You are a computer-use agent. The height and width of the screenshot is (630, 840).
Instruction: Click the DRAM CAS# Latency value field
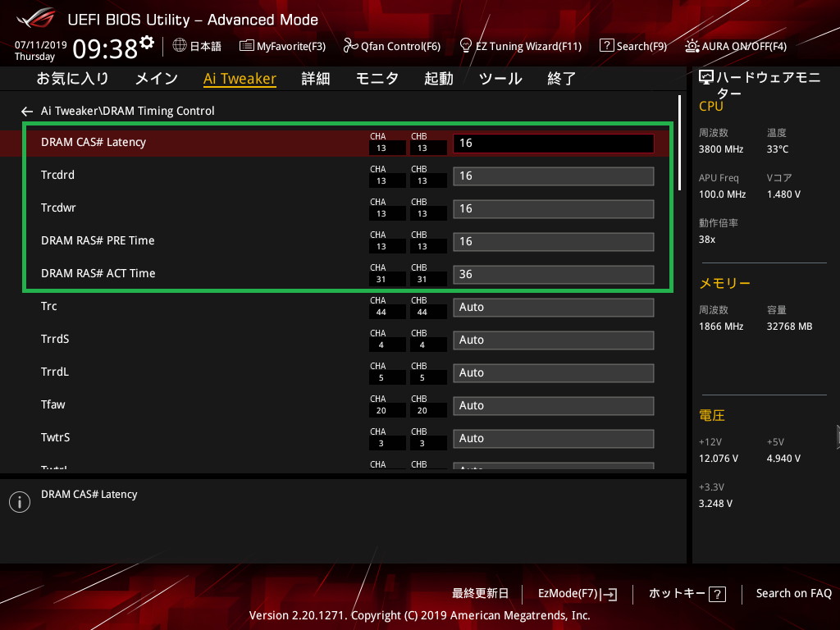(x=554, y=143)
